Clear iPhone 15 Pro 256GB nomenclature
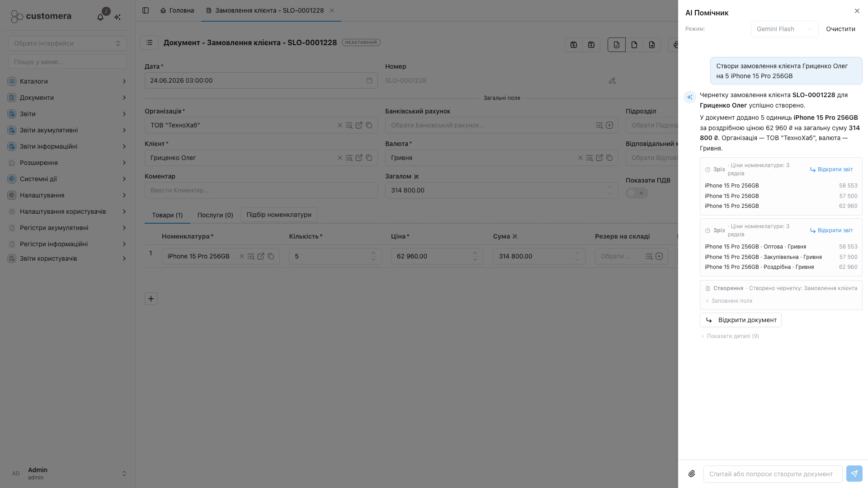Screen dimensions: 868x488 point(242,256)
